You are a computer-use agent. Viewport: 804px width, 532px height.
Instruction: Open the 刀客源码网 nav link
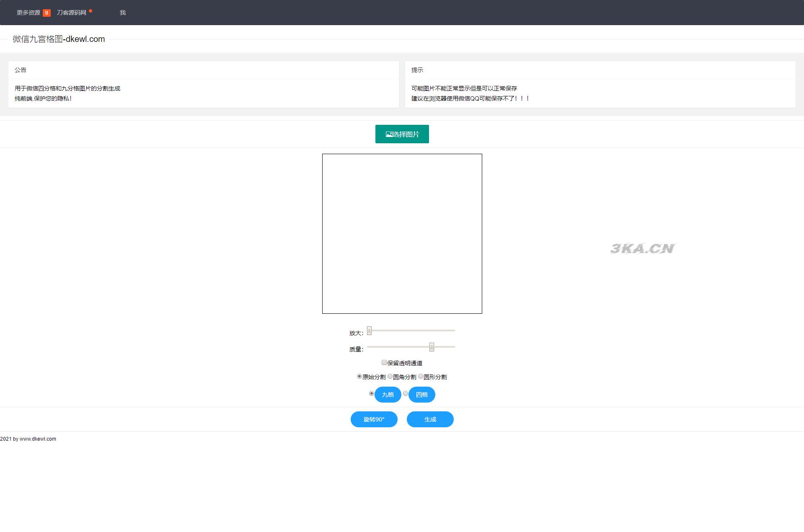click(72, 13)
